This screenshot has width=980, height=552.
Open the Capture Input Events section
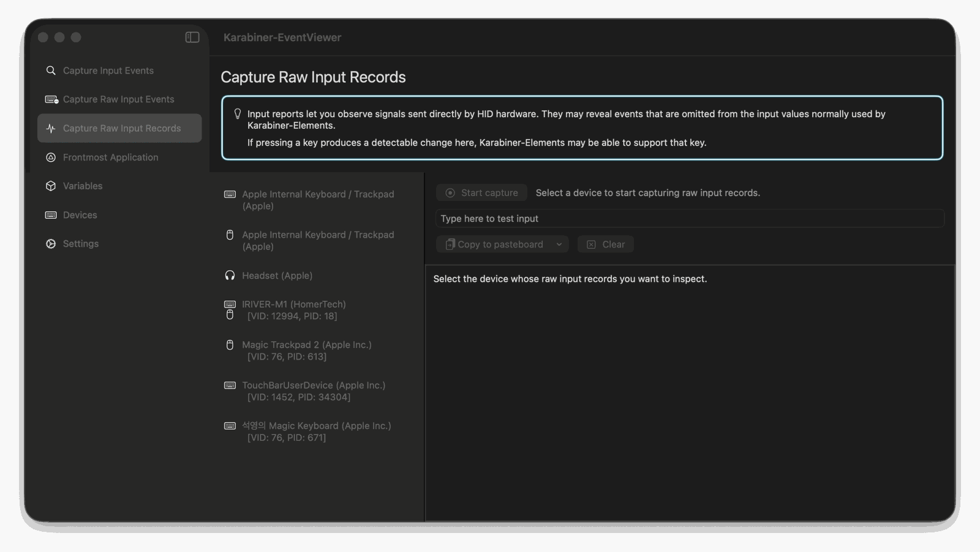119,70
